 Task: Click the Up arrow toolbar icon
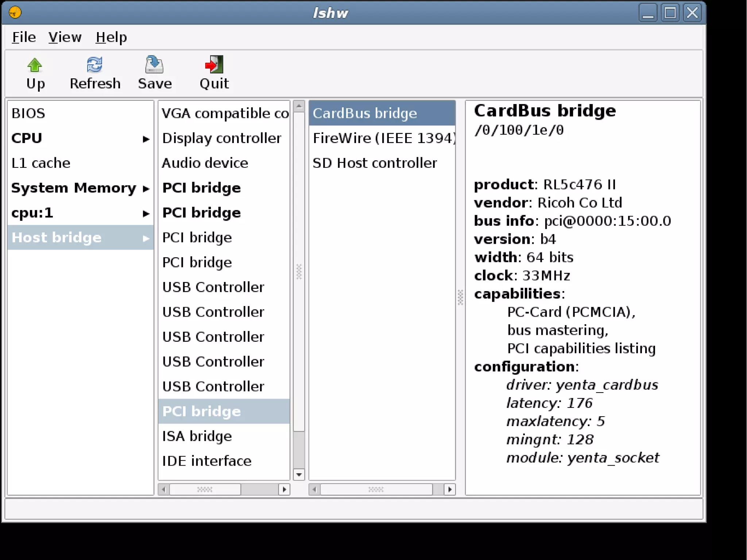(x=35, y=65)
